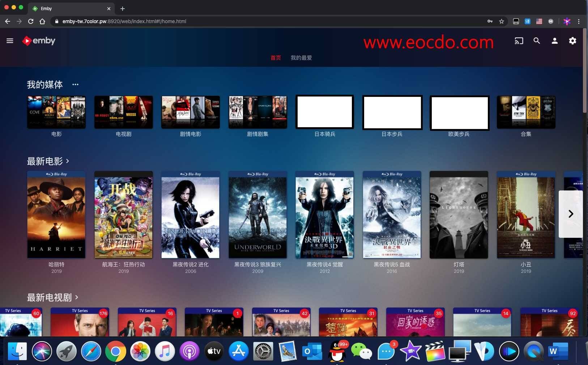Open the 黑夜传说2 进化 poster
Viewport: 588px width, 365px height.
(191, 215)
